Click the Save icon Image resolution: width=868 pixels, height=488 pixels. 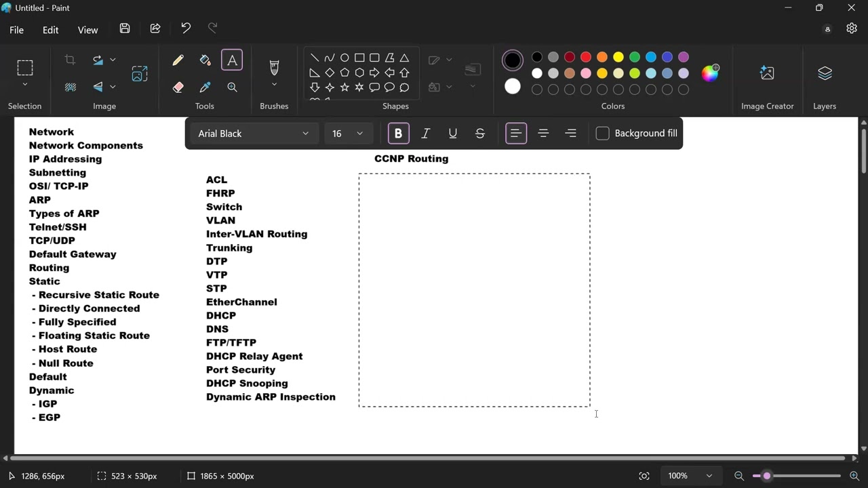pyautogui.click(x=125, y=28)
